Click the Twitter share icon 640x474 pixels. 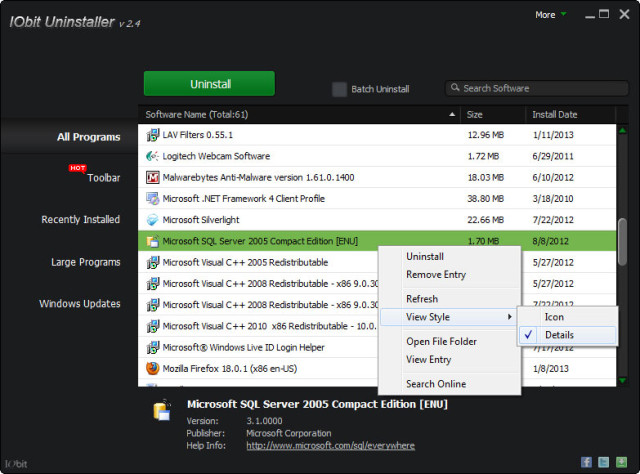(x=604, y=462)
